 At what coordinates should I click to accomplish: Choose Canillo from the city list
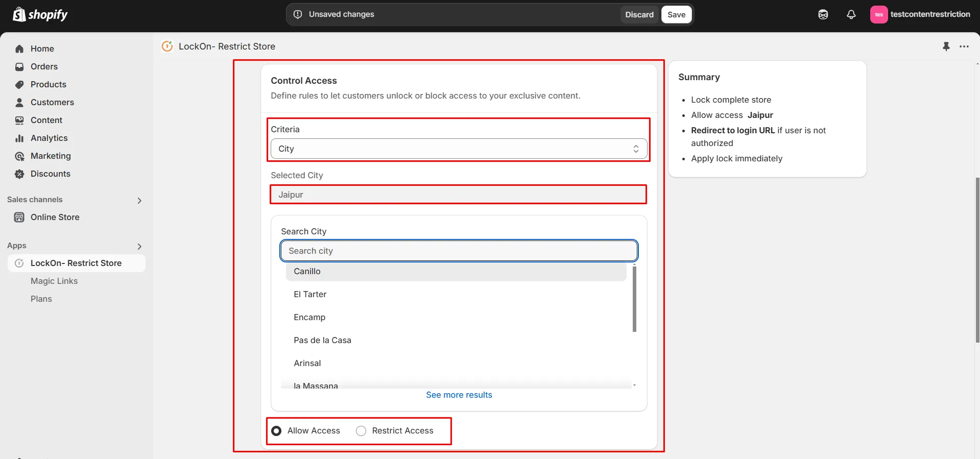[x=456, y=271]
